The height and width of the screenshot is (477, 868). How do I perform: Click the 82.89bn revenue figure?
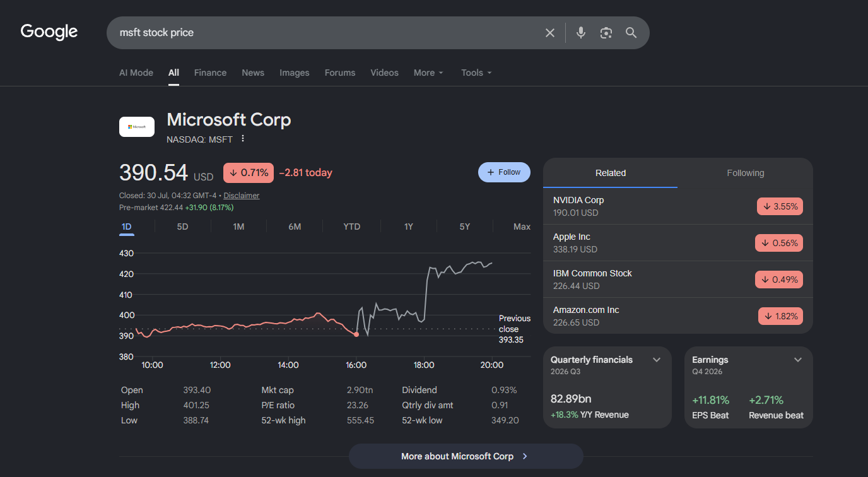(571, 399)
